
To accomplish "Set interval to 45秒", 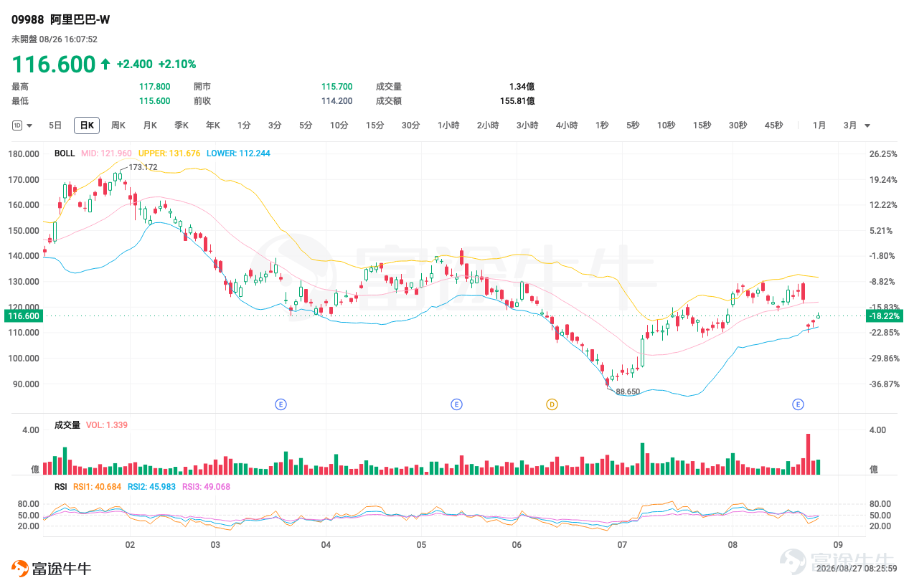I will pyautogui.click(x=774, y=125).
